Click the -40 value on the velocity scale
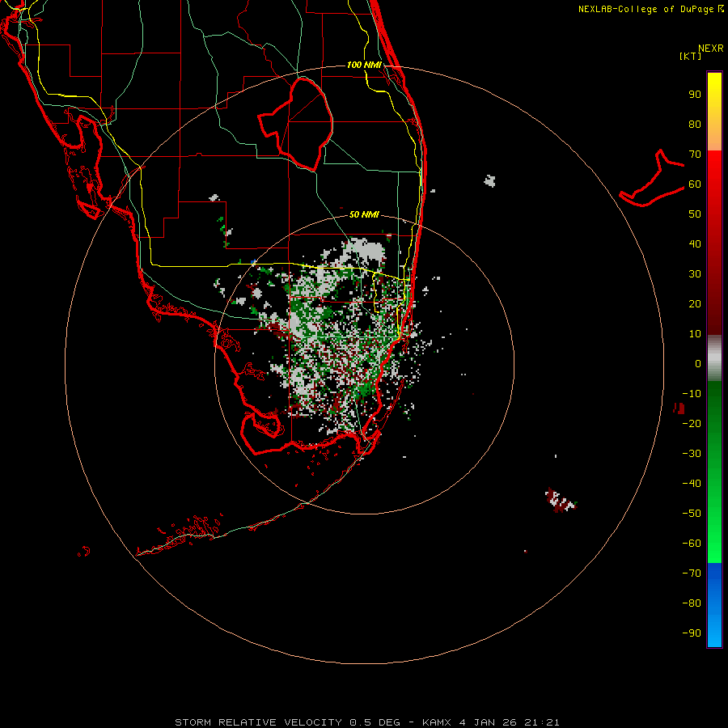728x728 pixels. point(692,484)
